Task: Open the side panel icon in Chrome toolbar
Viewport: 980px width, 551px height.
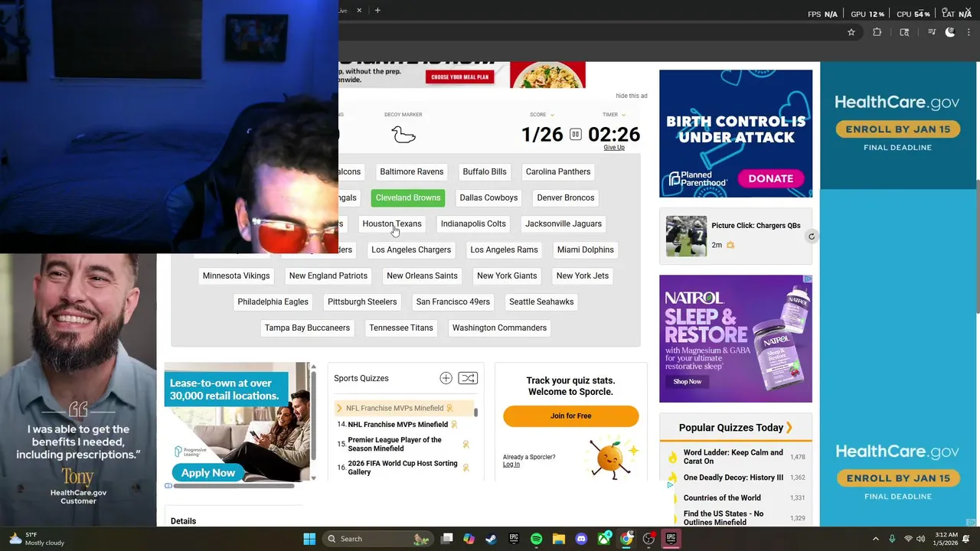Action: coord(904,32)
